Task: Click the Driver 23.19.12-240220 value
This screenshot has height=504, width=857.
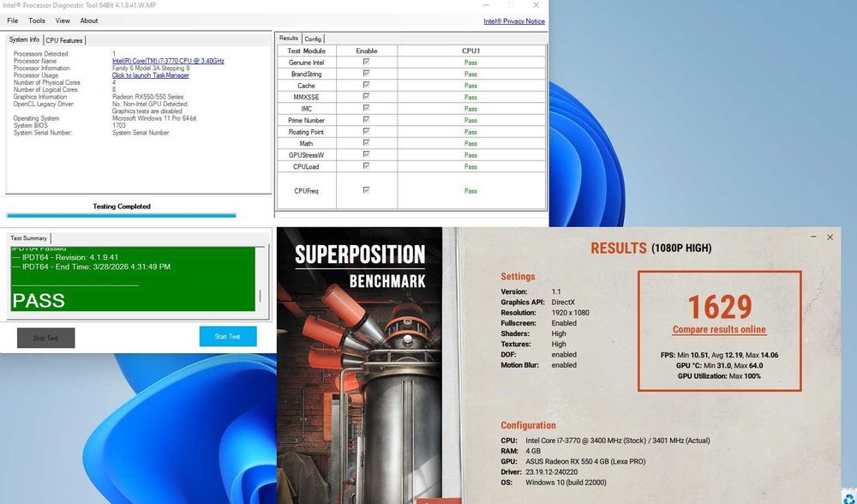Action: 551,471
